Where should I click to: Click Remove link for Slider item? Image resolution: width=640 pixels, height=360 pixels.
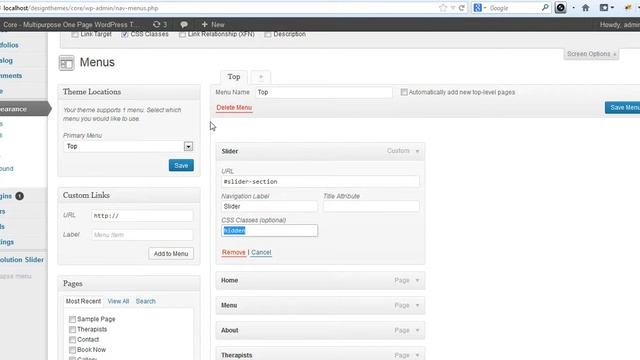(x=233, y=252)
